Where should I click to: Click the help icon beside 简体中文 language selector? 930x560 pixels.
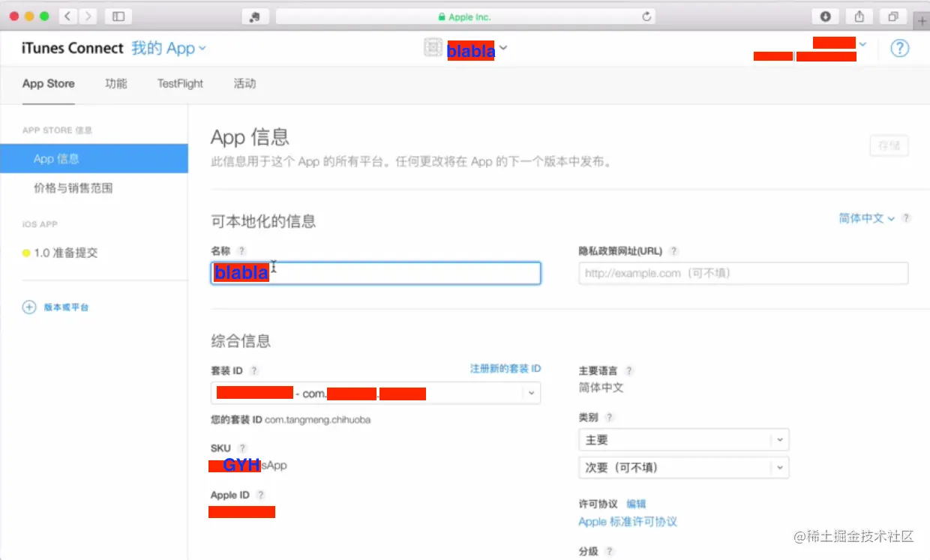tap(906, 218)
